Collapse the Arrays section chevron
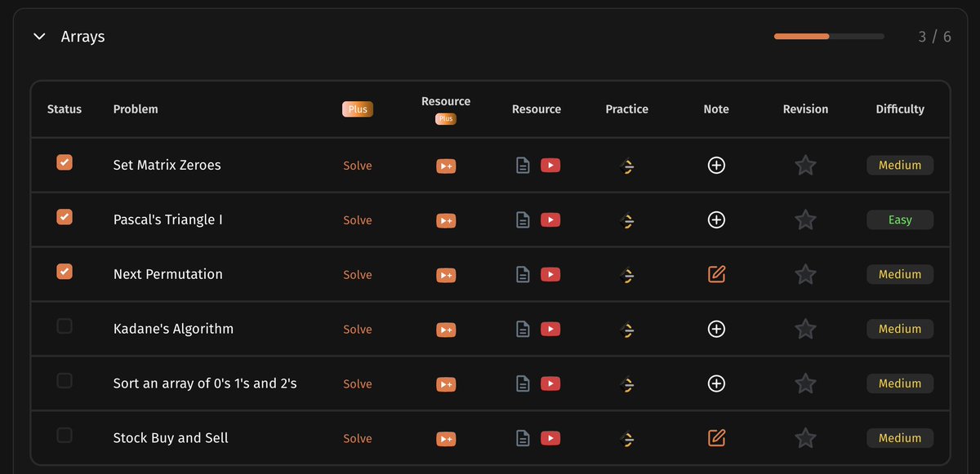Screen dimensions: 980x474 pos(39,37)
